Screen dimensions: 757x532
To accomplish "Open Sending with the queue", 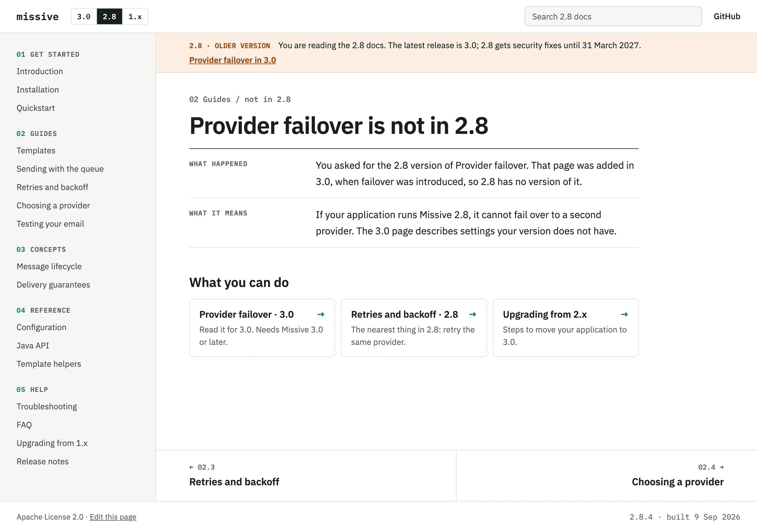I will [x=60, y=169].
